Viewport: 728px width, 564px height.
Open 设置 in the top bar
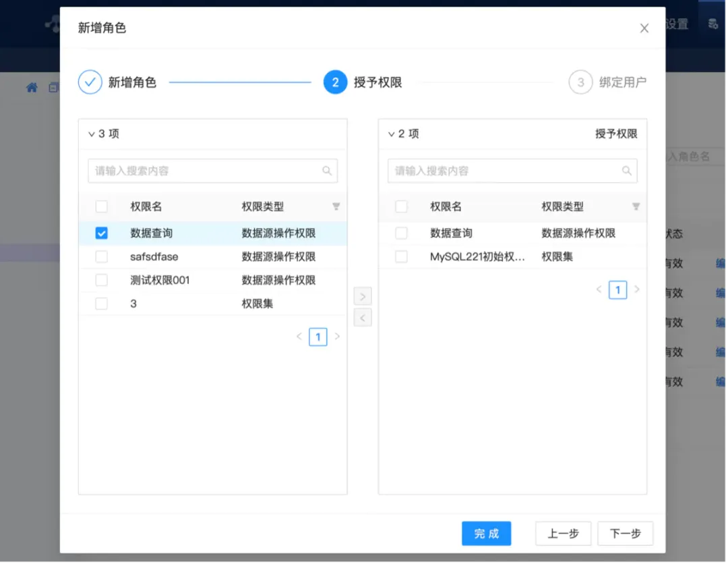tap(675, 24)
